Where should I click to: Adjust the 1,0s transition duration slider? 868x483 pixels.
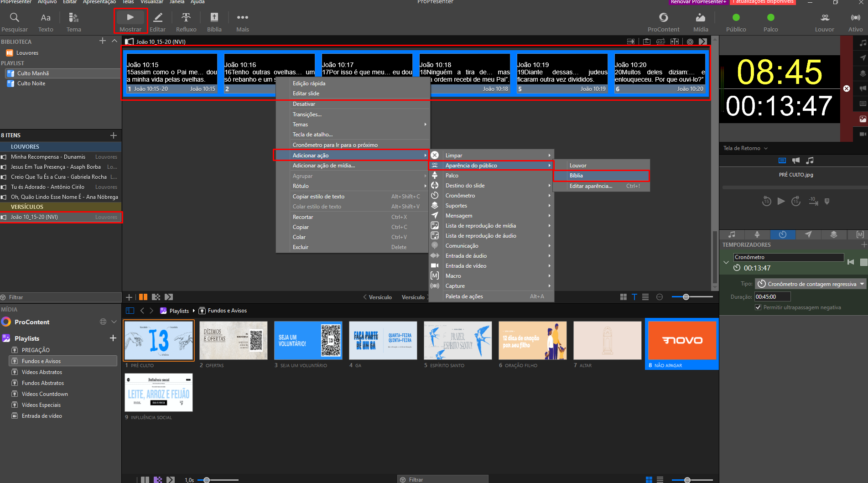coord(207,480)
